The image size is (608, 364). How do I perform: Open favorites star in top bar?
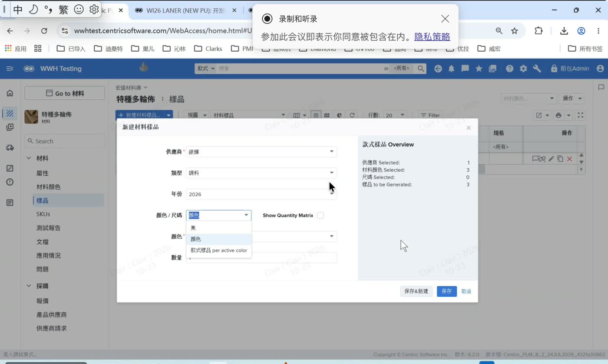pos(479,69)
